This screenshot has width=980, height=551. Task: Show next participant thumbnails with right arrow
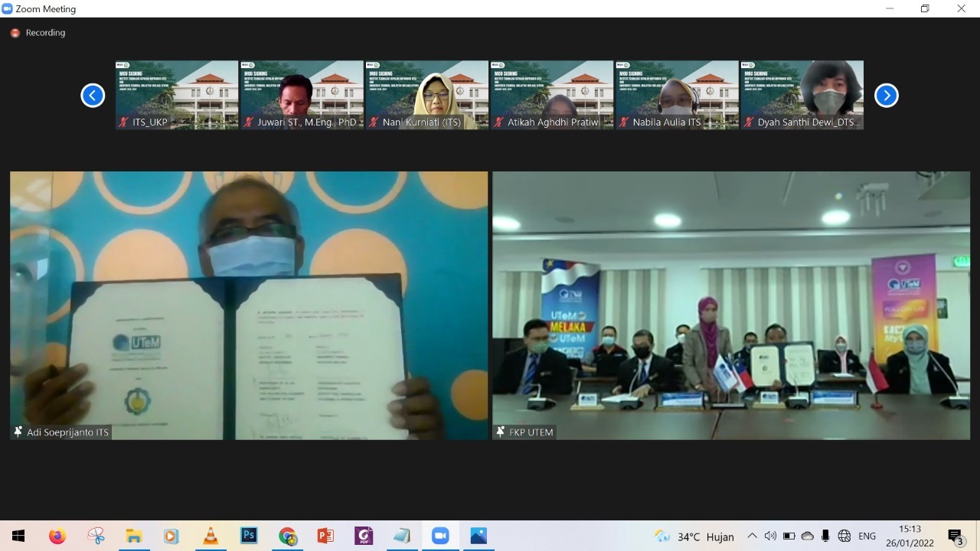(x=886, y=96)
